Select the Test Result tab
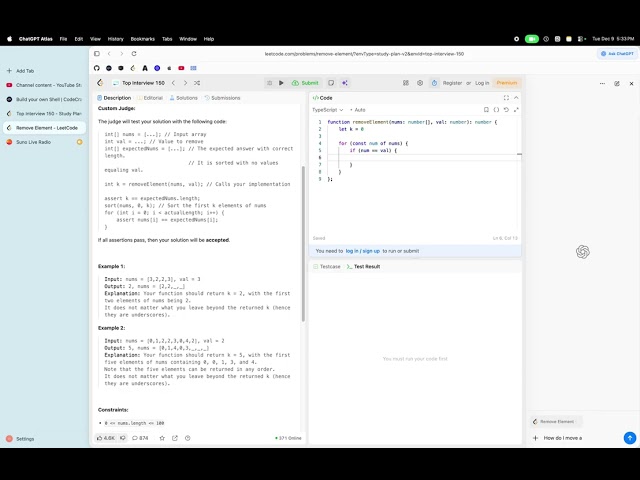The image size is (640, 480). pos(363,267)
